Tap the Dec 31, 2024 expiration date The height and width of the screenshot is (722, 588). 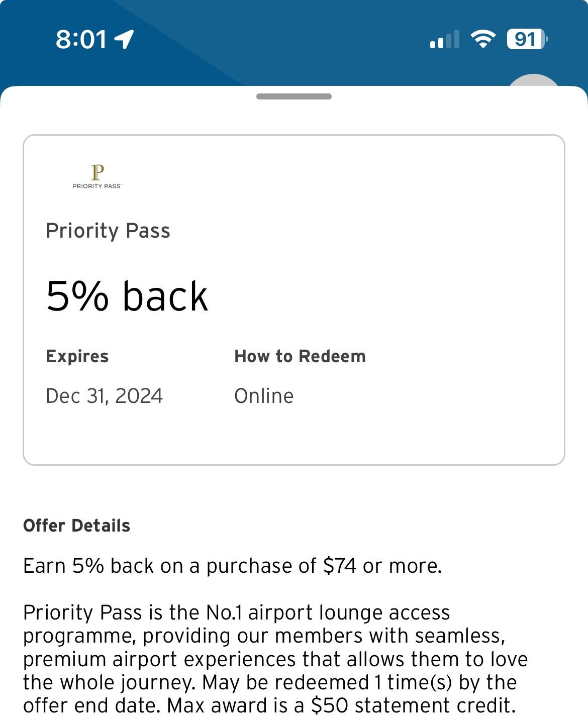(x=104, y=396)
